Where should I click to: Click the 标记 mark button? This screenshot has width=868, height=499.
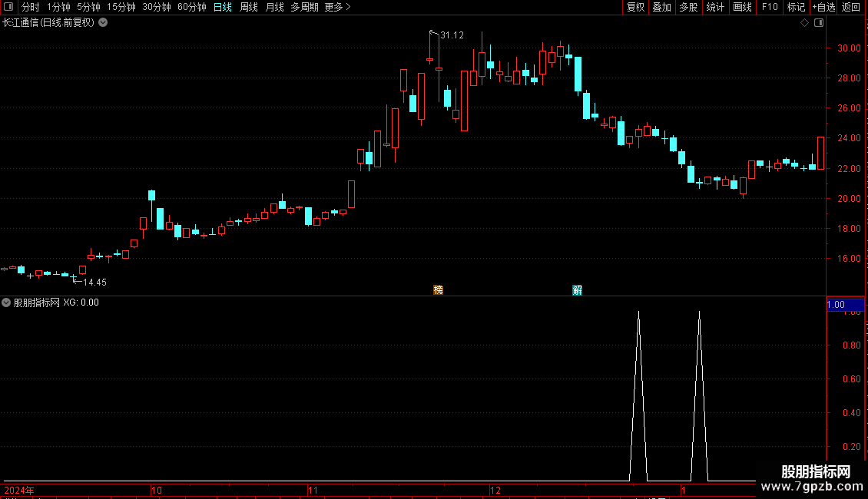tap(796, 7)
